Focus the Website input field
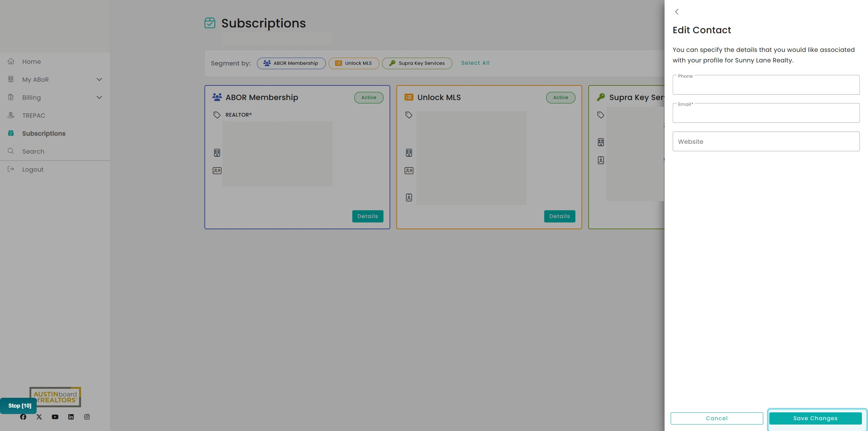868x431 pixels. pos(766,141)
